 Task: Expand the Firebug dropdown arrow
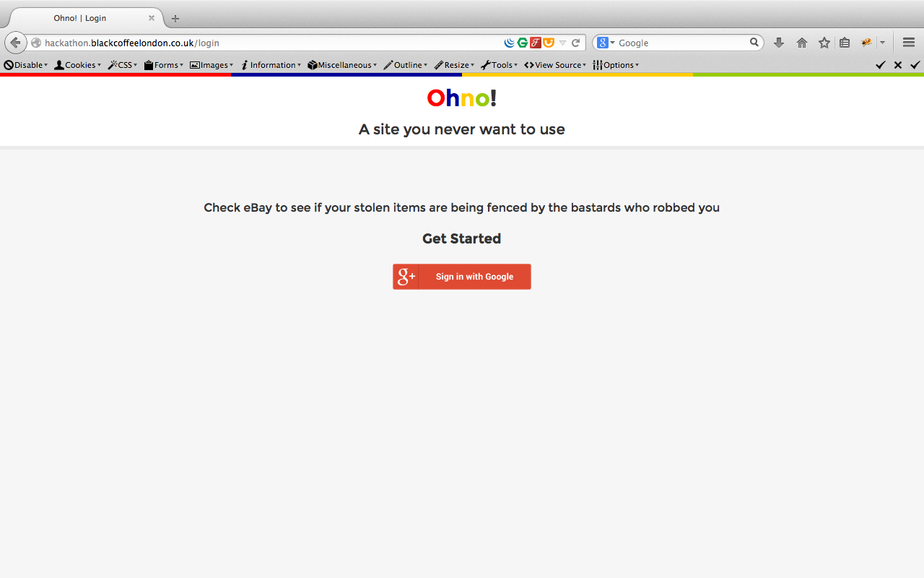[x=882, y=43]
